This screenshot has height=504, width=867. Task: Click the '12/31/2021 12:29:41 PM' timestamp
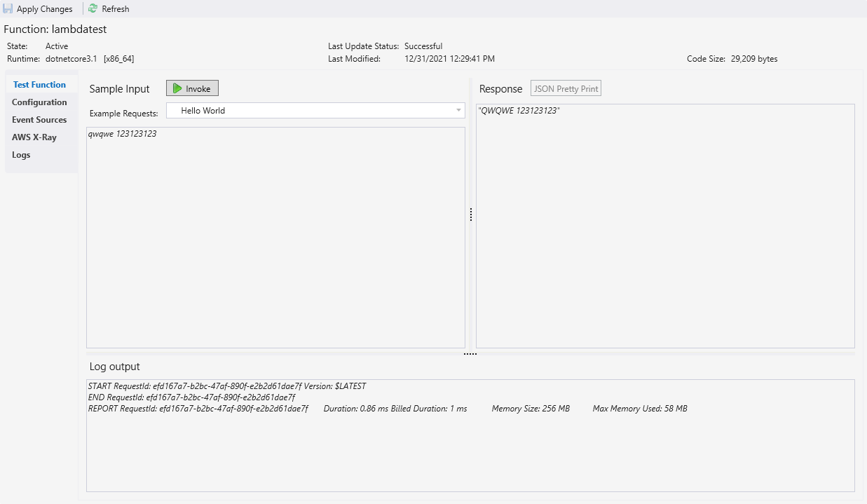coord(450,59)
